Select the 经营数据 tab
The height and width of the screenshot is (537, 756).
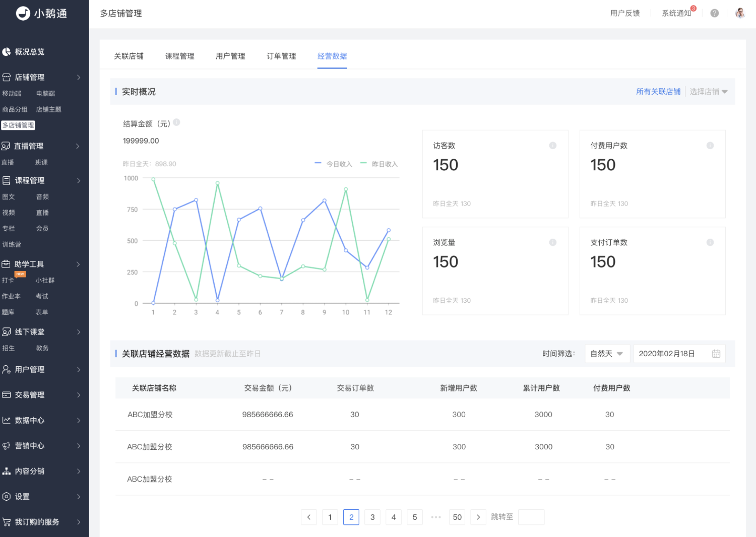point(332,56)
